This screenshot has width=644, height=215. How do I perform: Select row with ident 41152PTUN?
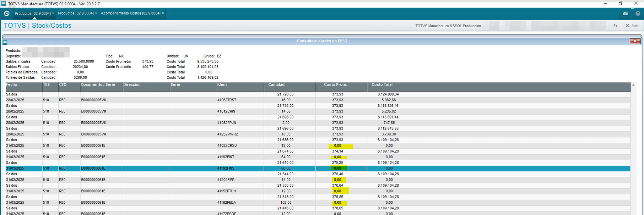click(318, 191)
